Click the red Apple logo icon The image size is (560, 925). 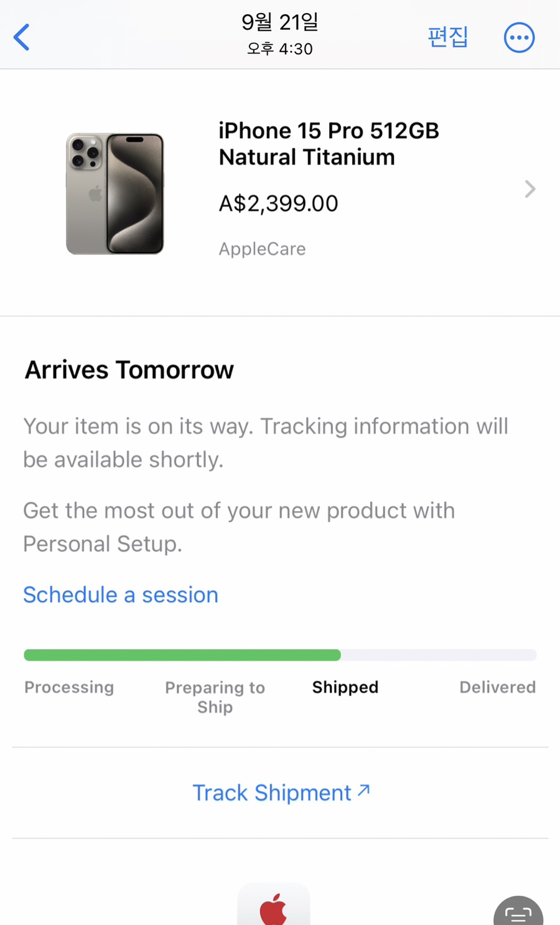coord(273,908)
